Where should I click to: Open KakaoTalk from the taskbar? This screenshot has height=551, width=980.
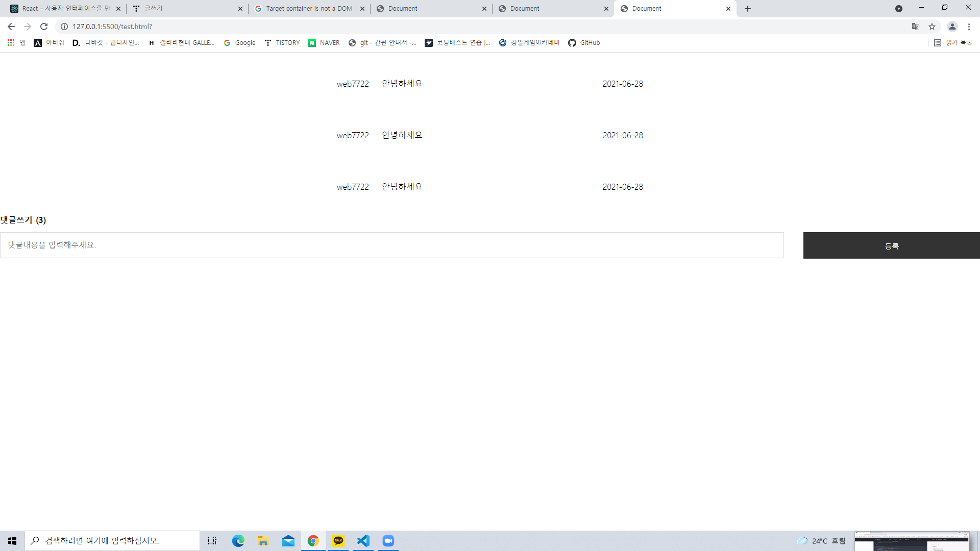(338, 541)
